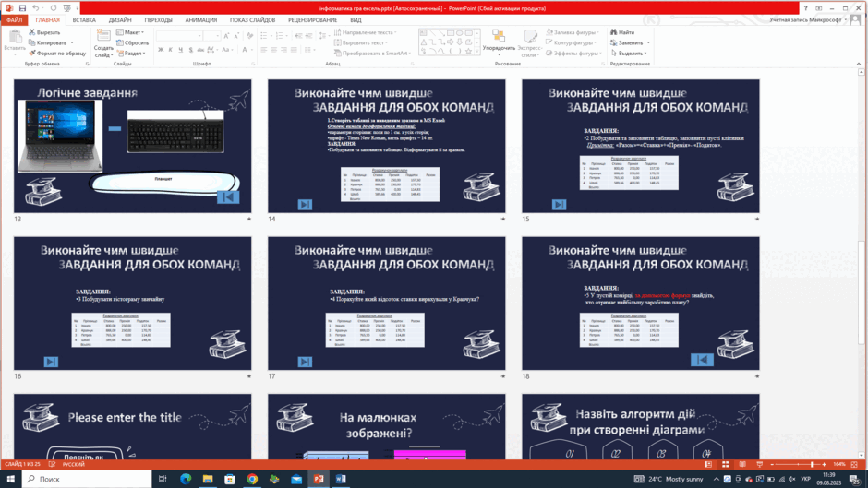
Task: Switch to Normal view in status bar
Action: click(708, 465)
